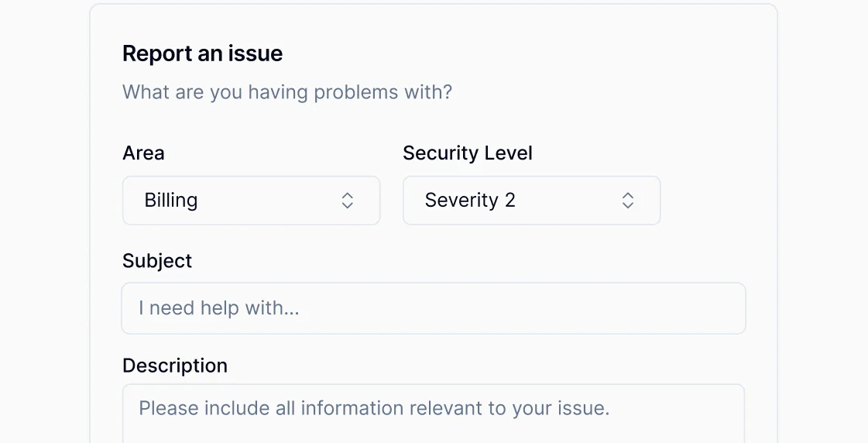This screenshot has width=868, height=443.
Task: Select the Severity 2 value text
Action: coord(470,201)
